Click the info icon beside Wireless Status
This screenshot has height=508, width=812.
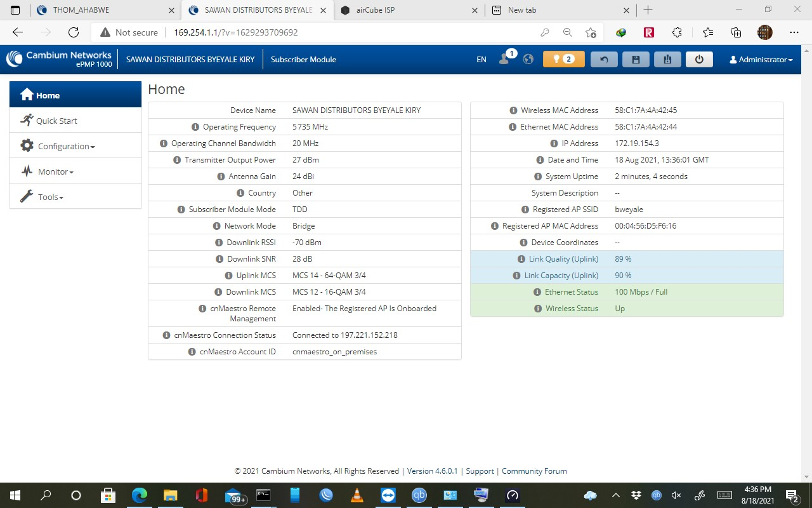[538, 309]
